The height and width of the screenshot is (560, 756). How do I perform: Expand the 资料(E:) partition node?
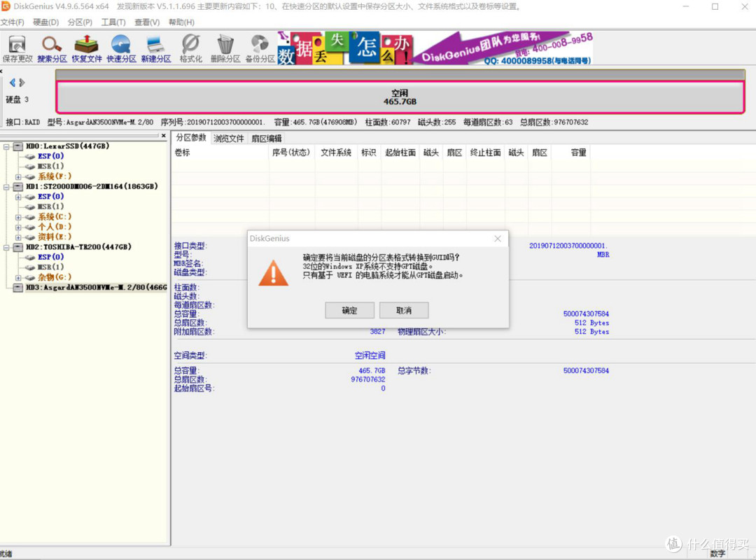point(17,237)
